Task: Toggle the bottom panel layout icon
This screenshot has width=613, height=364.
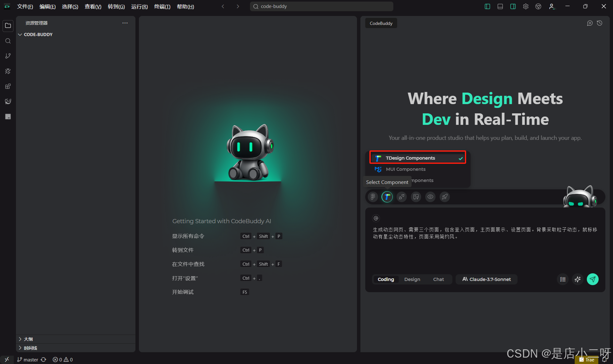Action: click(x=500, y=6)
